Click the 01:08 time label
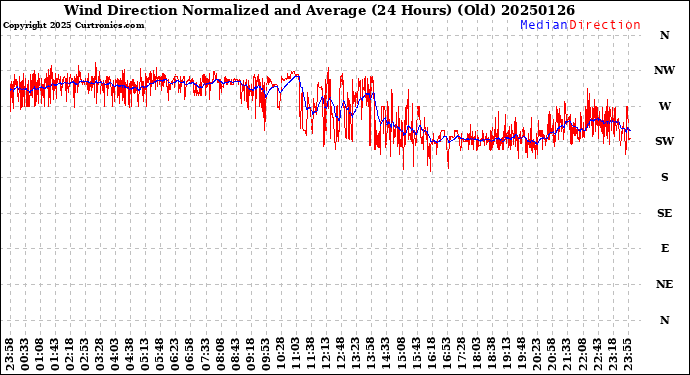This screenshot has height=375, width=690. click(40, 355)
